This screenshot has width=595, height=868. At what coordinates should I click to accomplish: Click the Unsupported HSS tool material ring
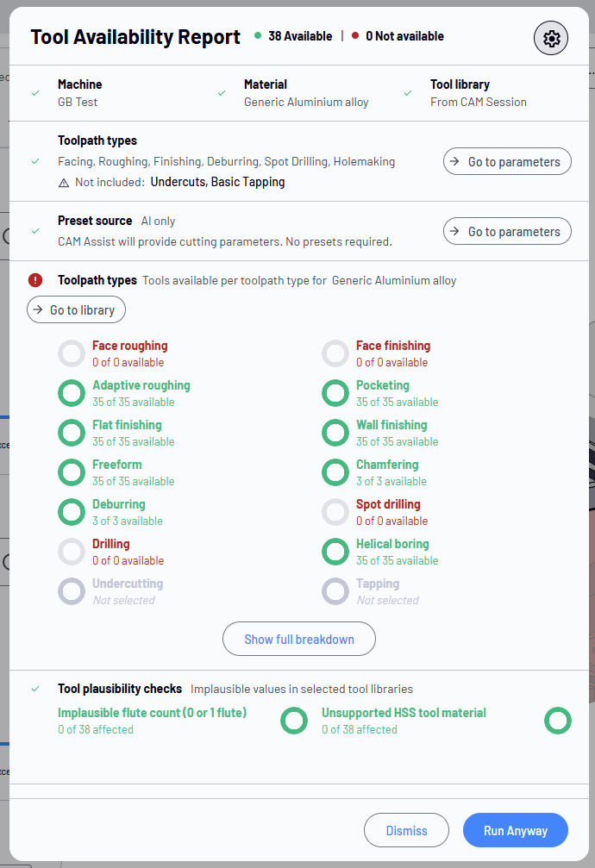[557, 721]
